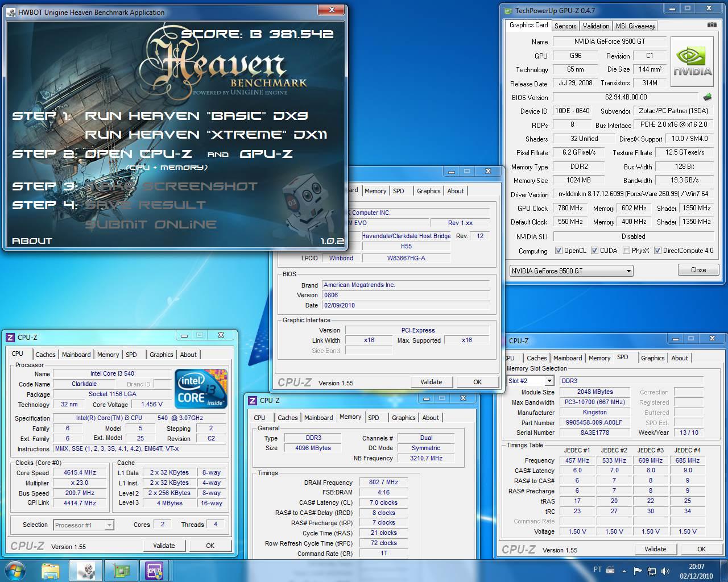Open the MSI Giveaway tab in GPU-Z

click(x=635, y=26)
